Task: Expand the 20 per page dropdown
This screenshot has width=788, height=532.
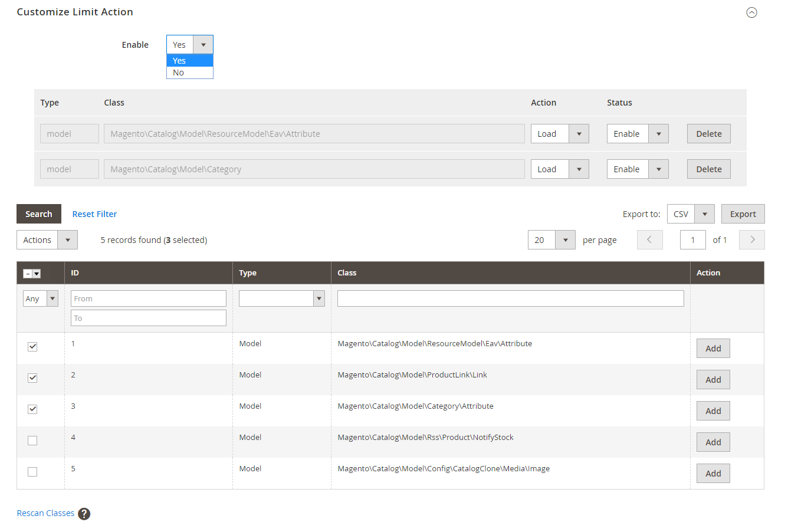Action: 551,240
